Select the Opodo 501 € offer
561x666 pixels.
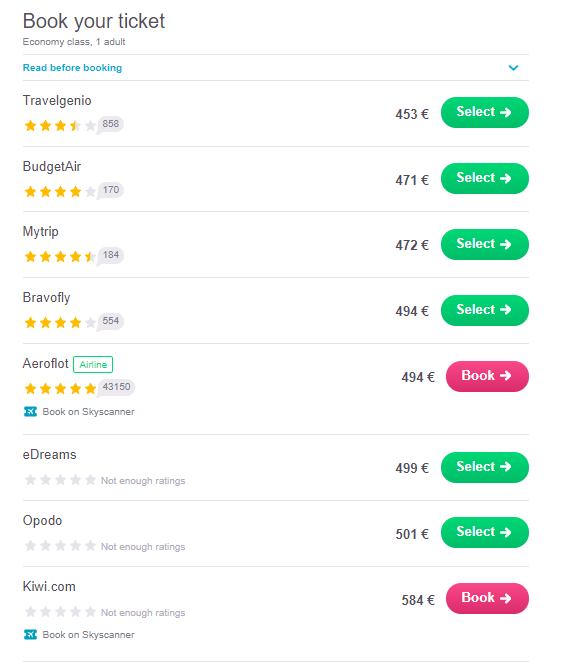click(x=485, y=532)
